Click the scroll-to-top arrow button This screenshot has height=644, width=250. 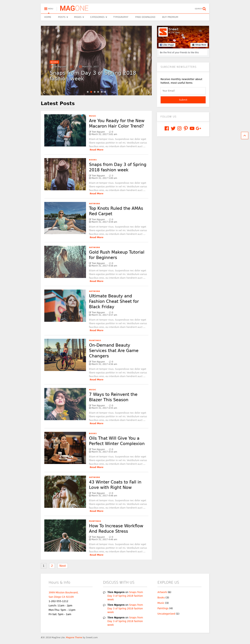pyautogui.click(x=245, y=136)
